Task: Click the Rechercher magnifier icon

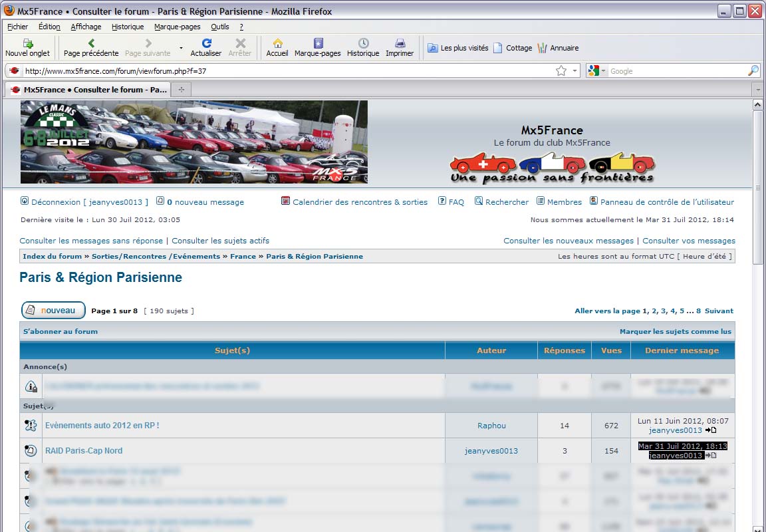Action: 479,201
